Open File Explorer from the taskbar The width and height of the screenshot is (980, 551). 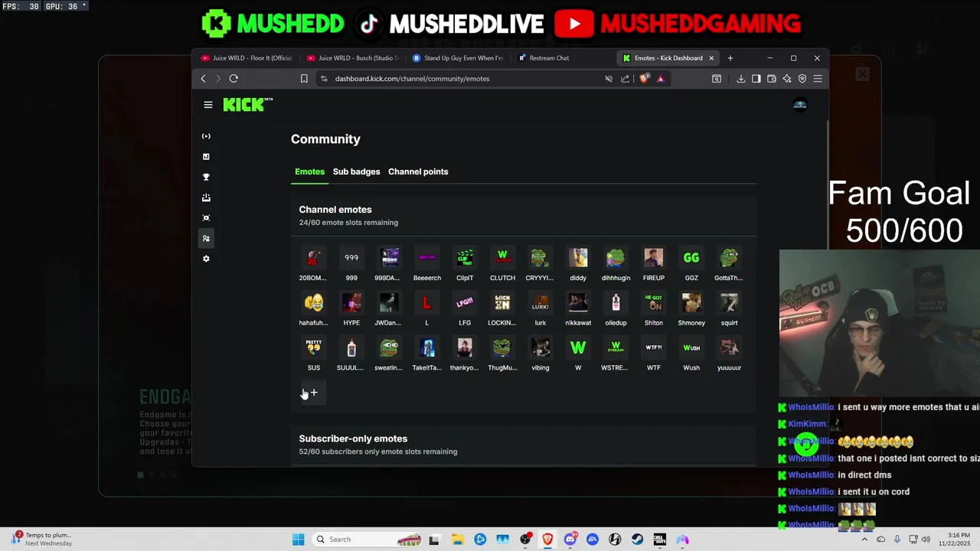[457, 540]
